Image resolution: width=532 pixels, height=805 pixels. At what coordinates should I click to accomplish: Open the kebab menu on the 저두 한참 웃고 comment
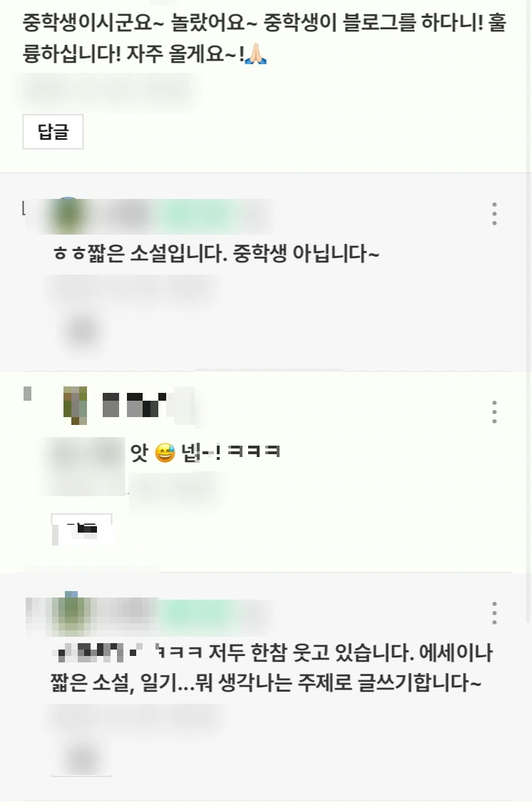(x=494, y=612)
